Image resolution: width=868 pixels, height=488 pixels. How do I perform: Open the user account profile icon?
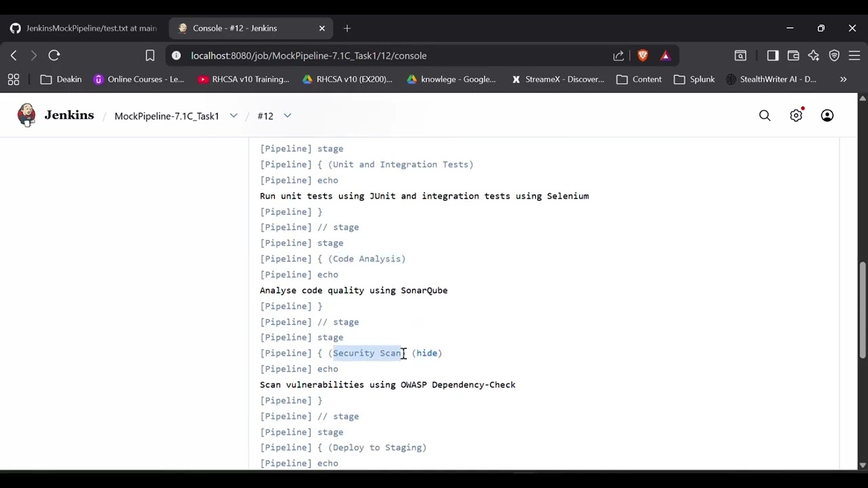point(827,116)
